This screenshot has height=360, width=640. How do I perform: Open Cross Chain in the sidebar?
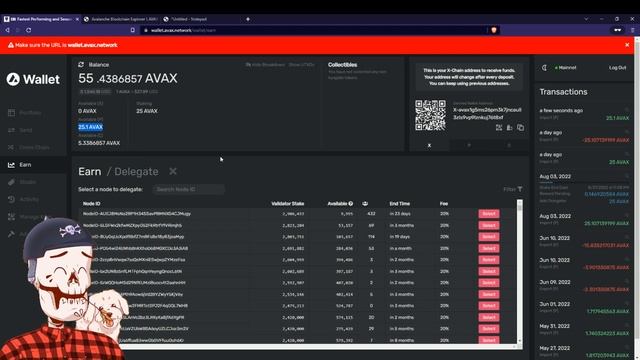pos(29,147)
